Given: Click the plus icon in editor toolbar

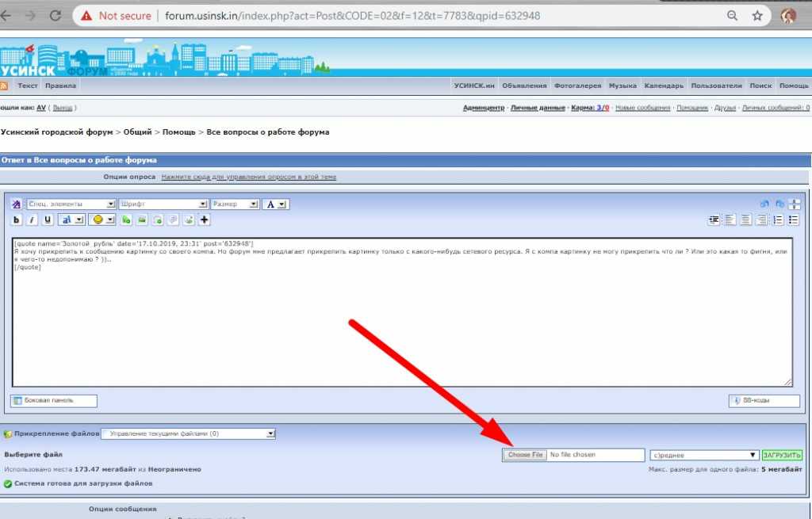Looking at the screenshot, I should pyautogui.click(x=205, y=219).
